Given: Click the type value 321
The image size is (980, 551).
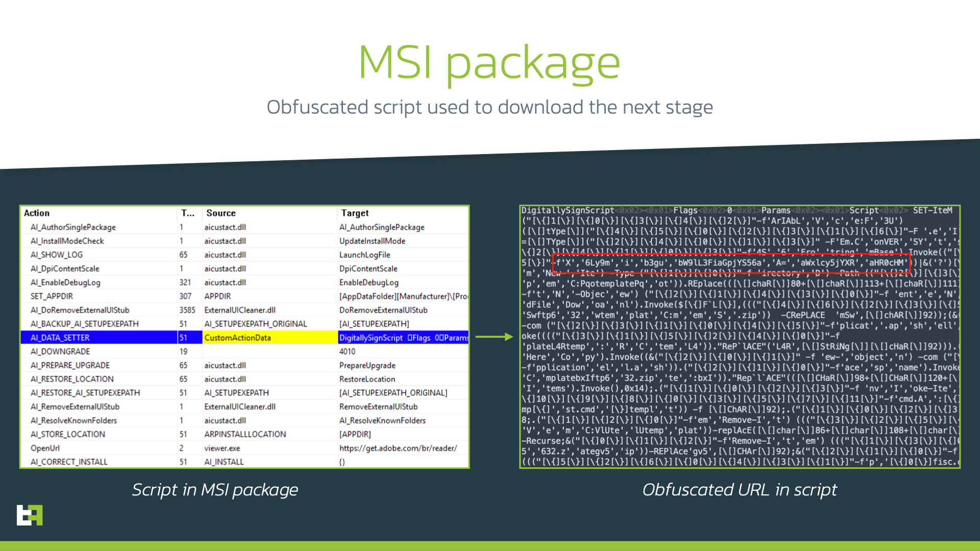Looking at the screenshot, I should 185,283.
